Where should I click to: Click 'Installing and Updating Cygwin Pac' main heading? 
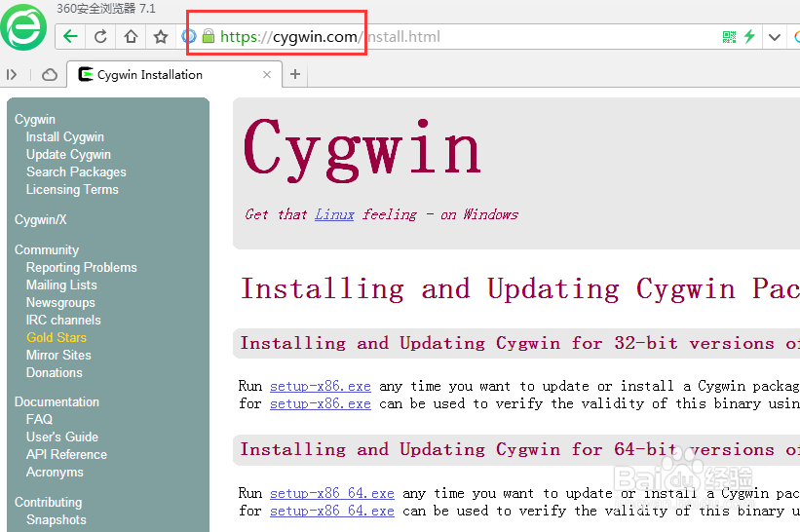pyautogui.click(x=520, y=288)
